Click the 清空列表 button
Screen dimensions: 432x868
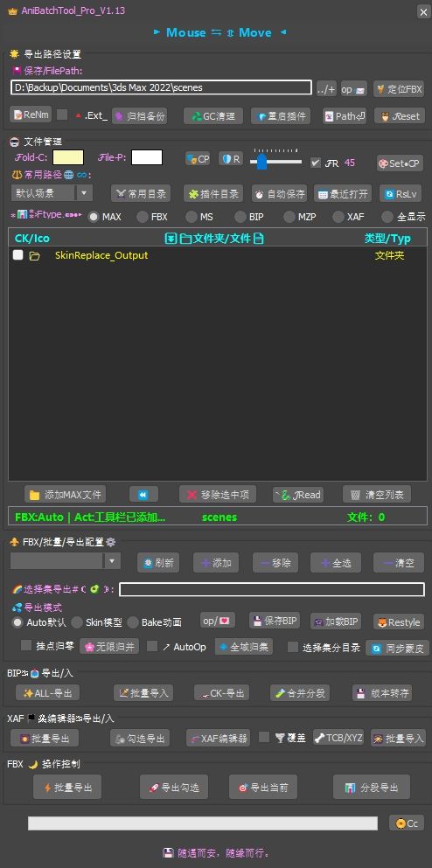[x=377, y=495]
